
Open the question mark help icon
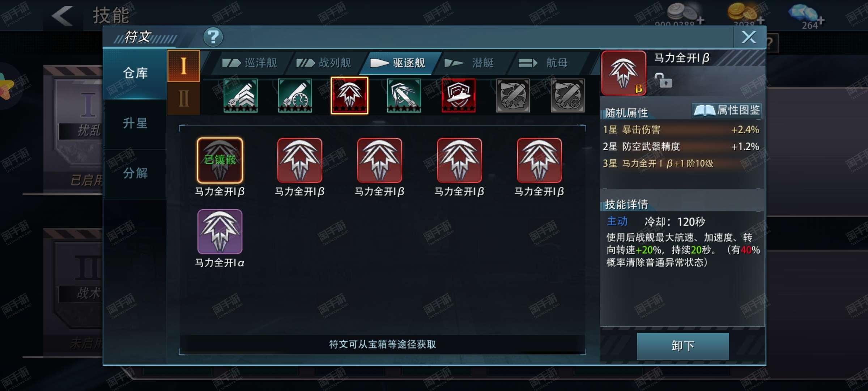pos(213,37)
